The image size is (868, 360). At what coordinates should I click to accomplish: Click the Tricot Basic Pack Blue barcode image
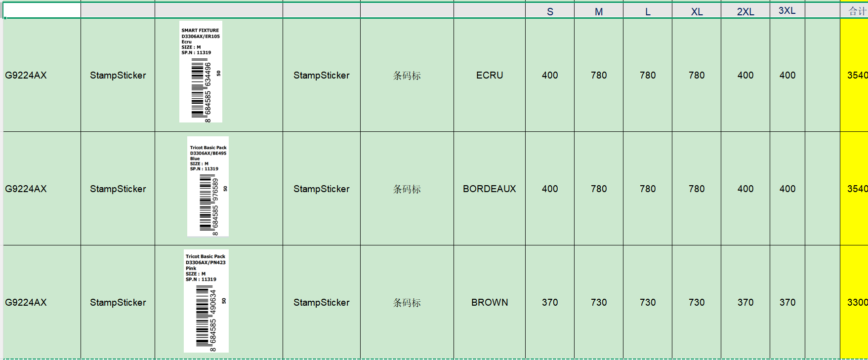pyautogui.click(x=208, y=187)
